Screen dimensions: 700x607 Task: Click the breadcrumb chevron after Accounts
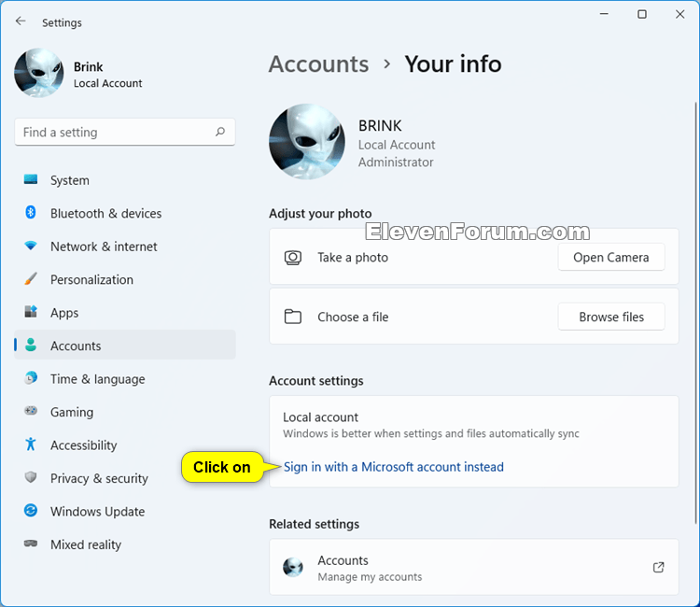[x=387, y=64]
